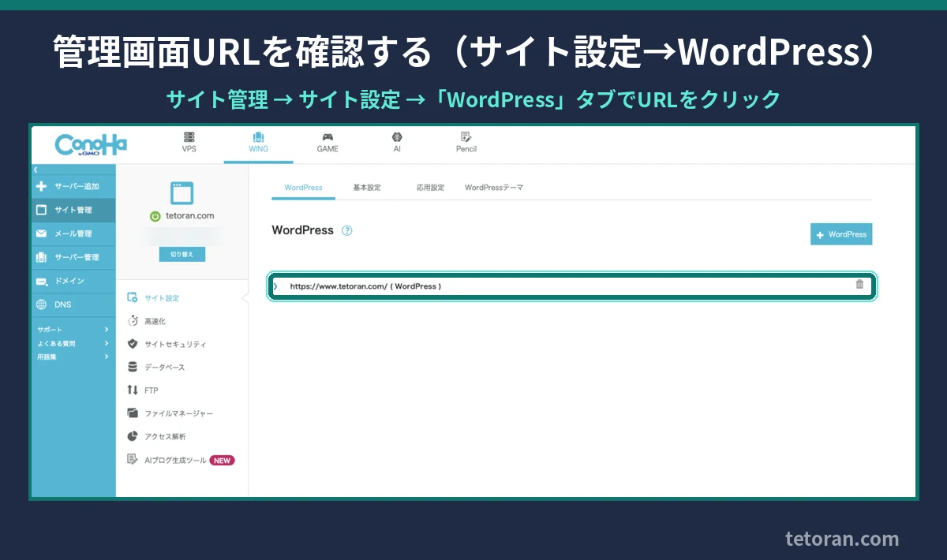Viewport: 947px width, 560px height.
Task: Click the up-down arrows icon for FTP
Action: 133,390
